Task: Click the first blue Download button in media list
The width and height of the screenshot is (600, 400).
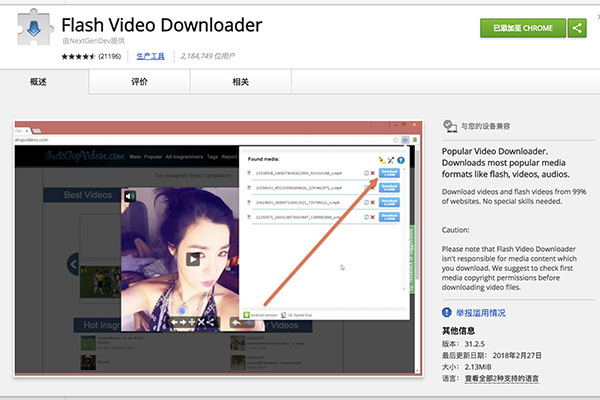Action: click(x=390, y=173)
